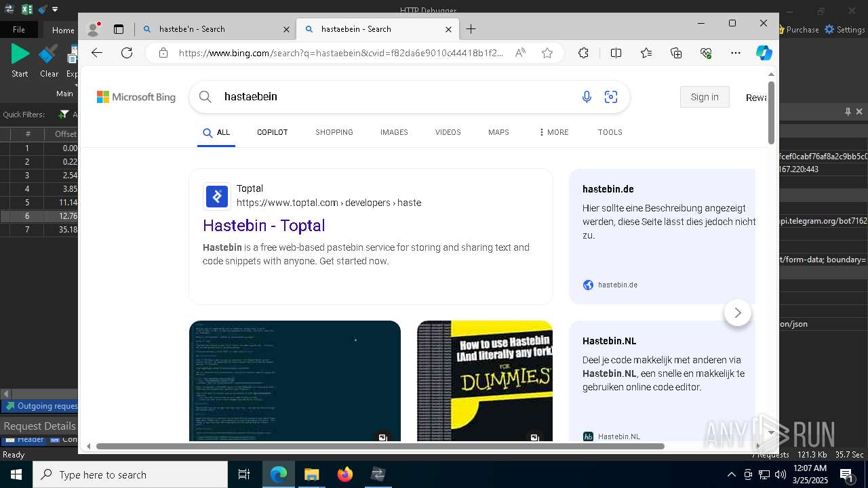Start capturing in HTTP Debugger
Viewport: 868px width, 488px height.
pyautogui.click(x=20, y=61)
